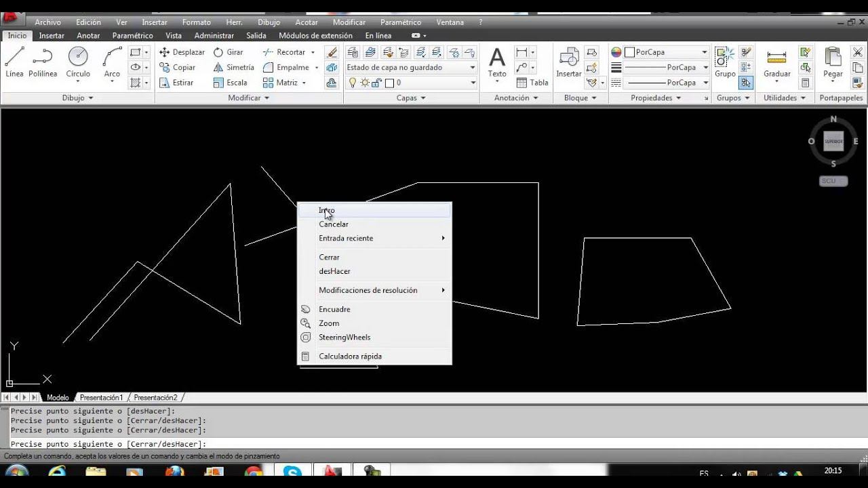Image resolution: width=868 pixels, height=488 pixels.
Task: Click the quick calculator icon in Utilidades
Action: pos(806,83)
